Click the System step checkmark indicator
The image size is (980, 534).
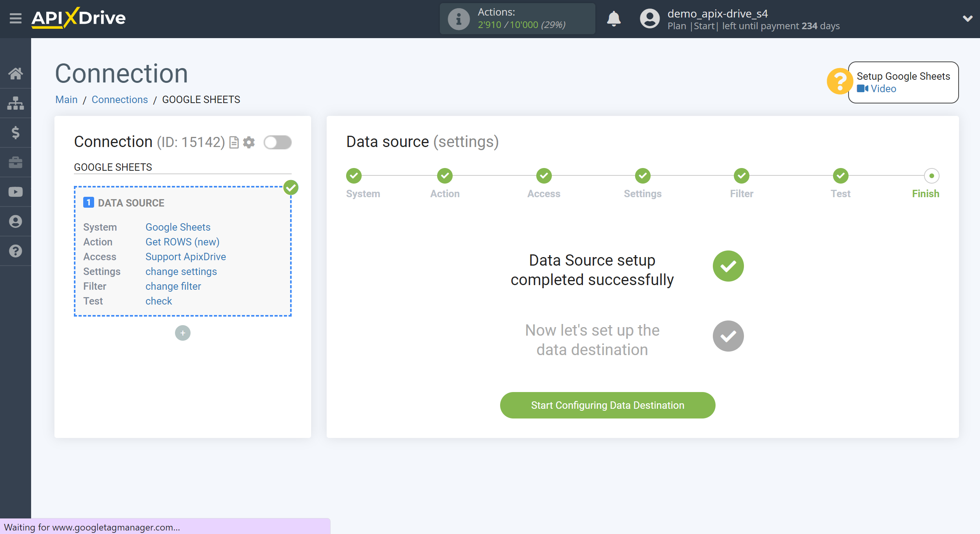point(355,176)
